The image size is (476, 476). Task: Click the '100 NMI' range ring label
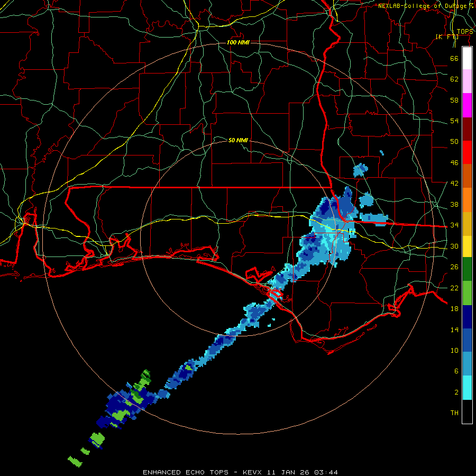tap(238, 42)
